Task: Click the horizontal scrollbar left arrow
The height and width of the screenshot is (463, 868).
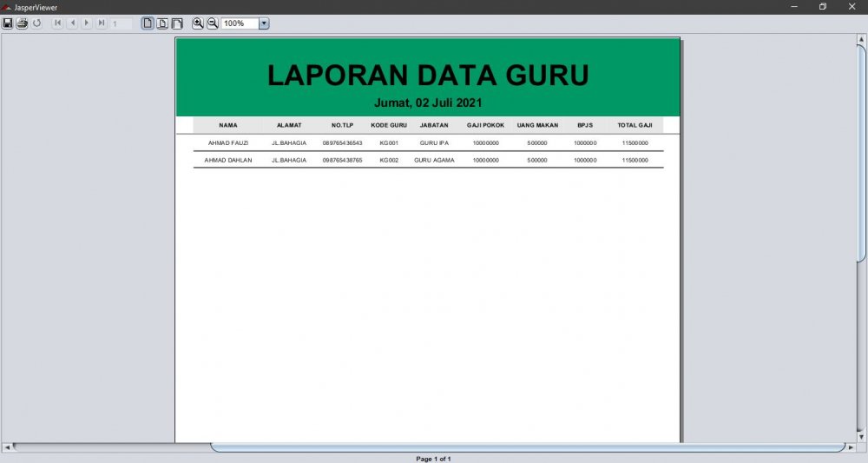Action: tap(7, 447)
